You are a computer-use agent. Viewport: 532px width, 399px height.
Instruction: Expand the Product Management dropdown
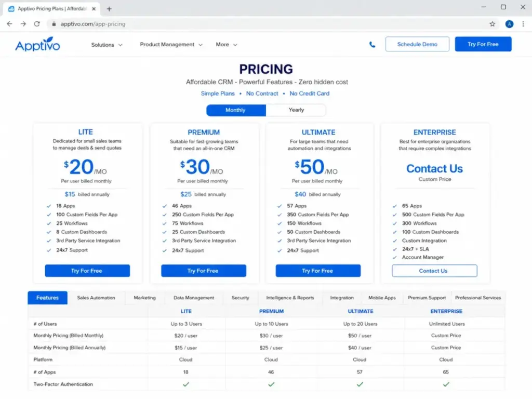coord(171,45)
